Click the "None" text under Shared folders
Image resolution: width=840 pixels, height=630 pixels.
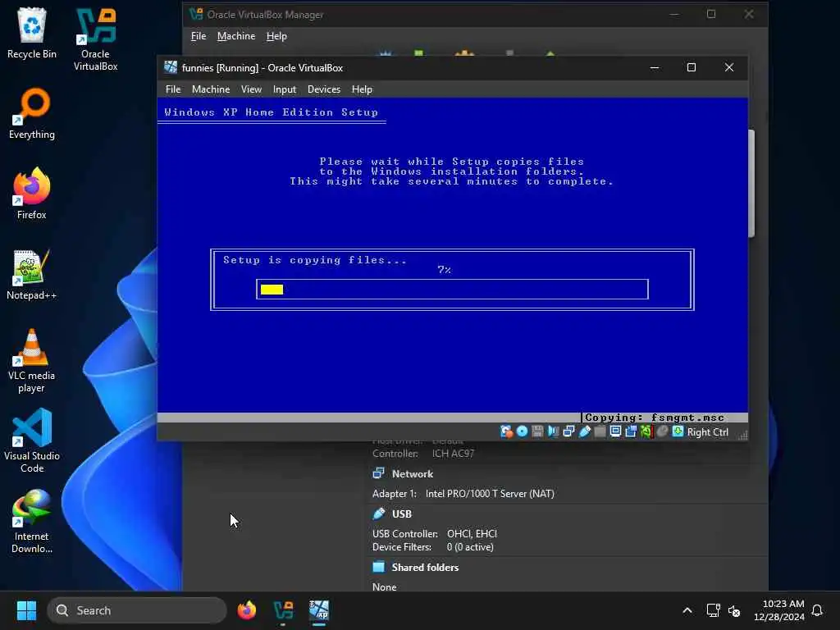[x=385, y=587]
